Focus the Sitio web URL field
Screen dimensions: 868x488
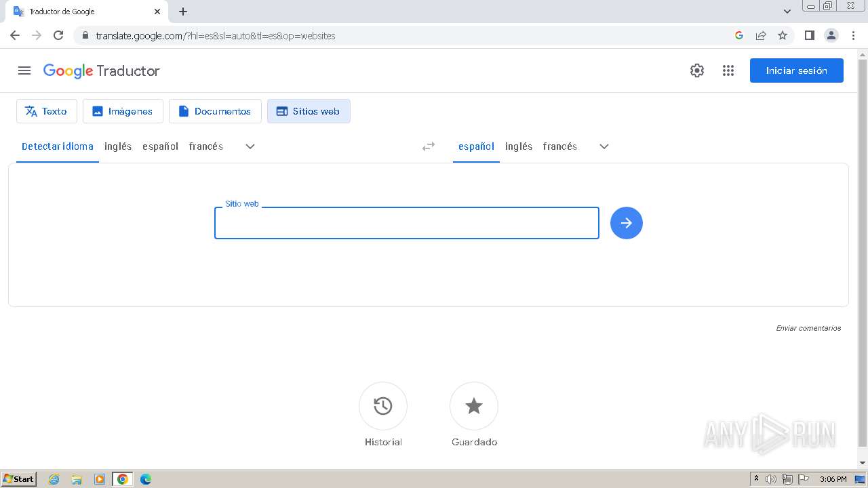(x=407, y=223)
